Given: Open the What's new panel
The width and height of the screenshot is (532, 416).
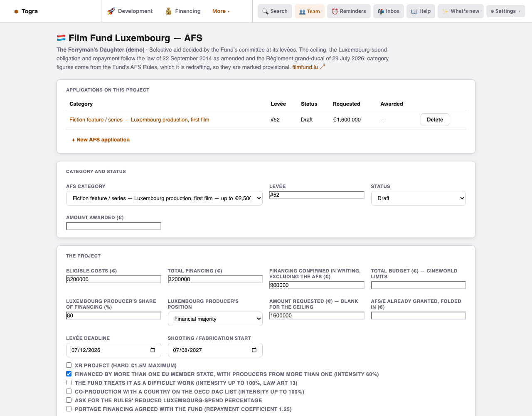Looking at the screenshot, I should pos(461,11).
